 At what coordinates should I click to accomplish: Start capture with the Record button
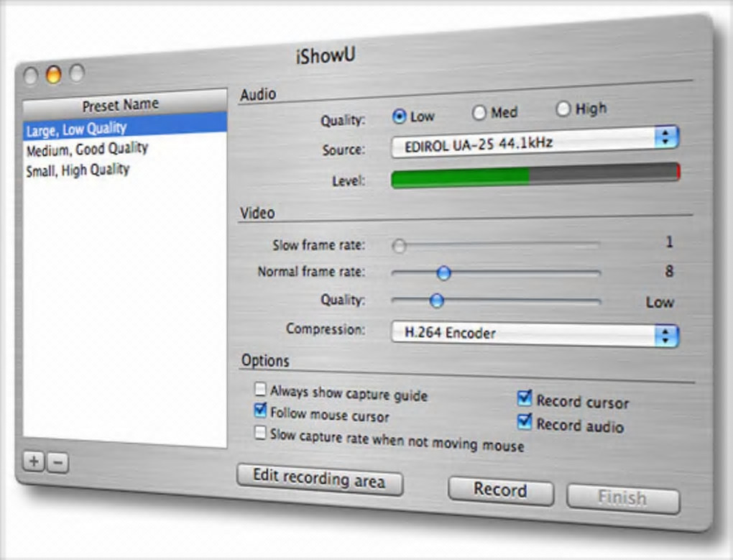coord(501,490)
